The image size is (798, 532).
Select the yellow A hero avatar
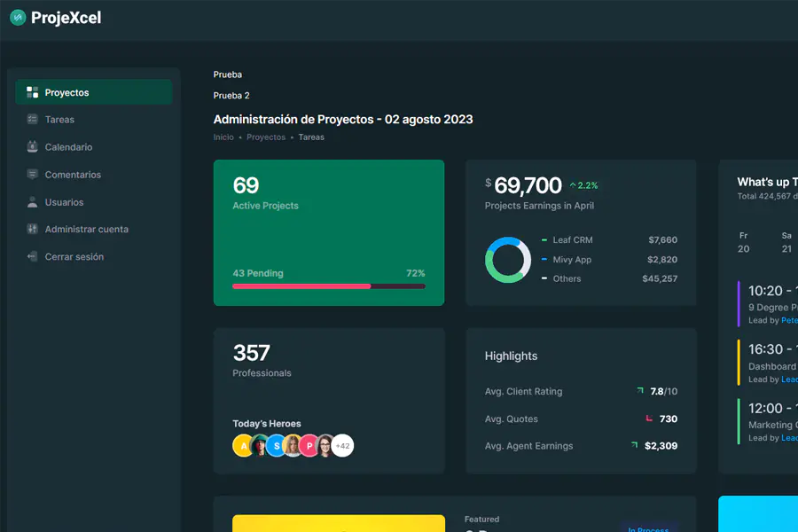[x=243, y=445]
